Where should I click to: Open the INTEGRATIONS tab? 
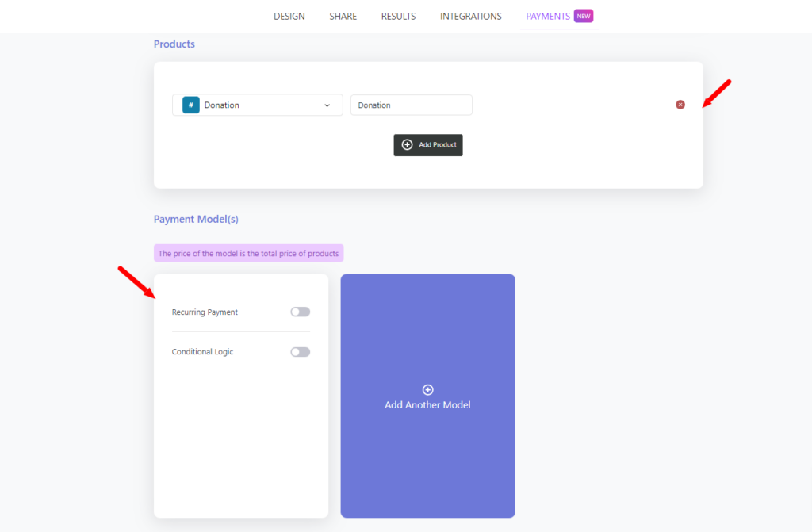click(471, 17)
